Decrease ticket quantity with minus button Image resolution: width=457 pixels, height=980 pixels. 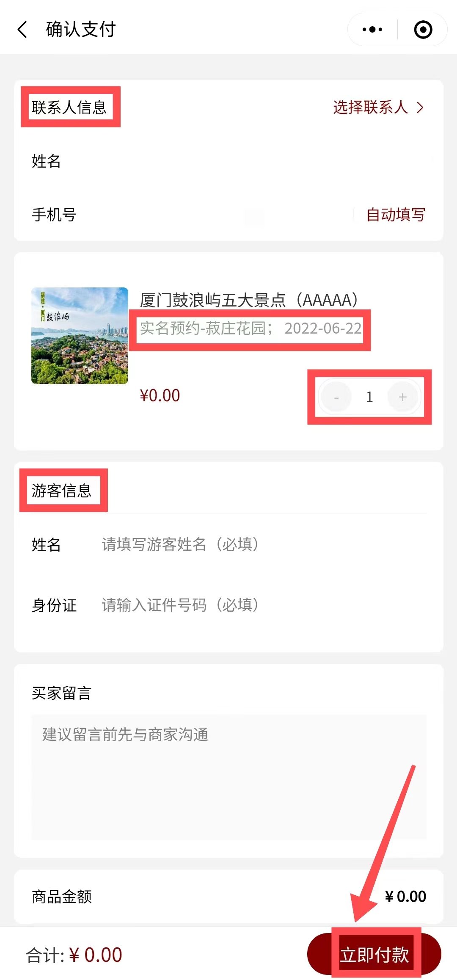tap(336, 397)
